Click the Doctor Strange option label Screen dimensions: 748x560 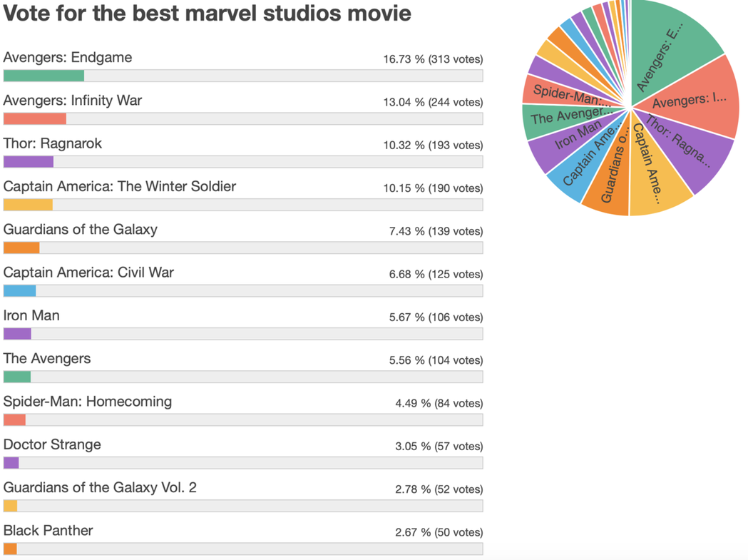coord(52,444)
